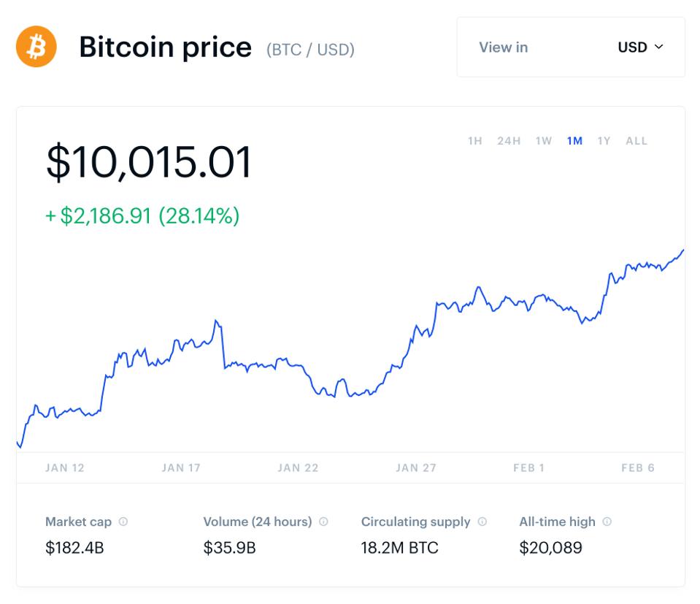This screenshot has height=604, width=700.
Task: Click the Circulating supply info icon
Action: (482, 521)
